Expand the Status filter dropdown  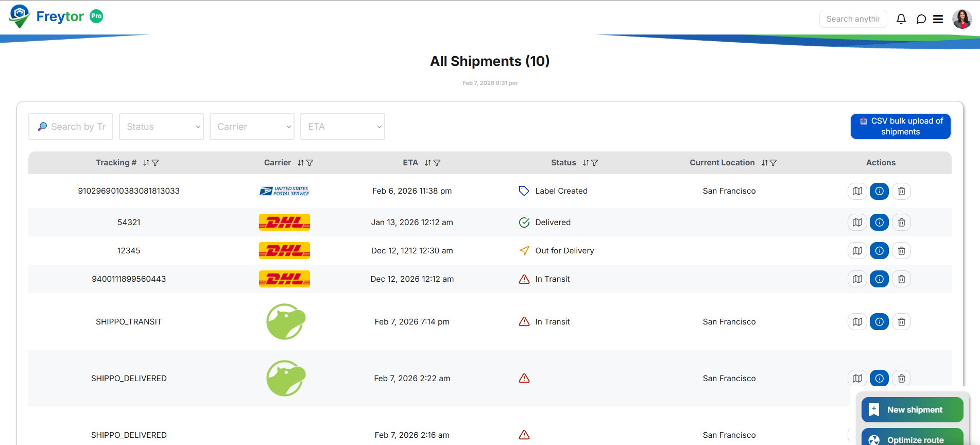(162, 127)
